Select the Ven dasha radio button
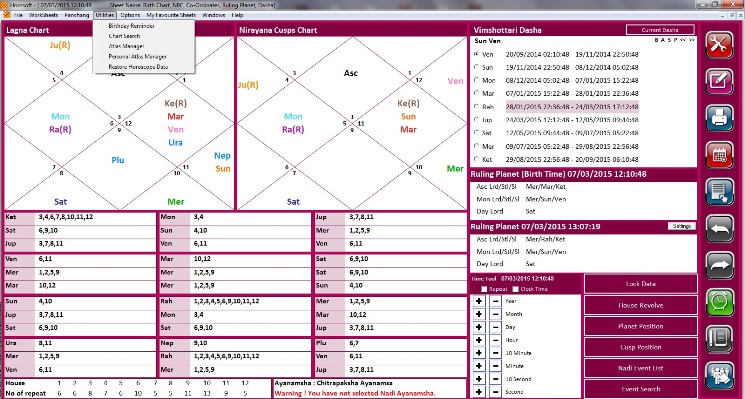This screenshot has width=745, height=399. [x=477, y=54]
